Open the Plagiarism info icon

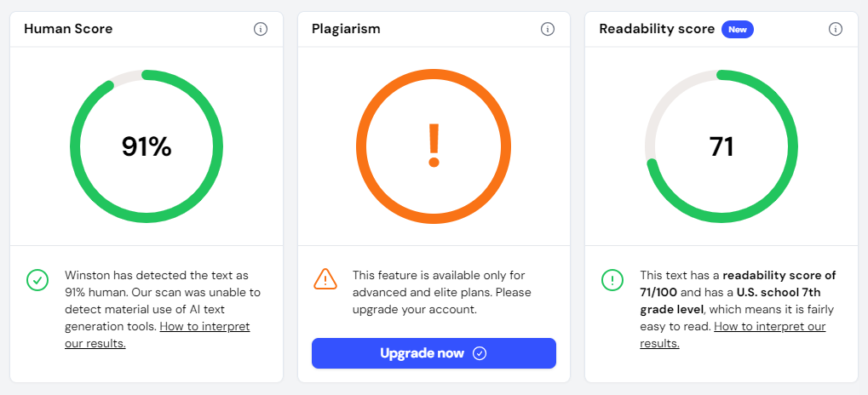[548, 29]
